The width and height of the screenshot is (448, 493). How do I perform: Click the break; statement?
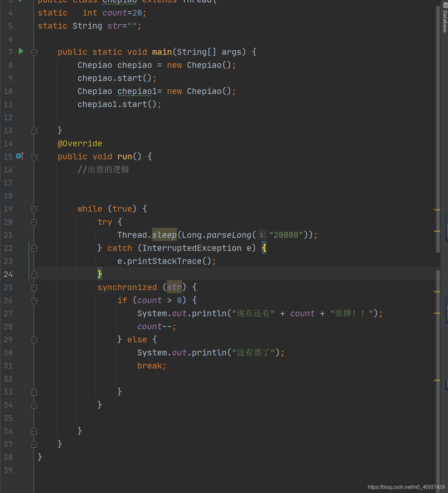152,366
